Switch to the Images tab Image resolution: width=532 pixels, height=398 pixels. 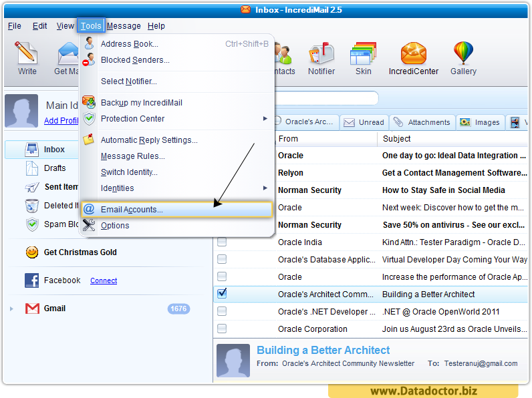tap(480, 122)
